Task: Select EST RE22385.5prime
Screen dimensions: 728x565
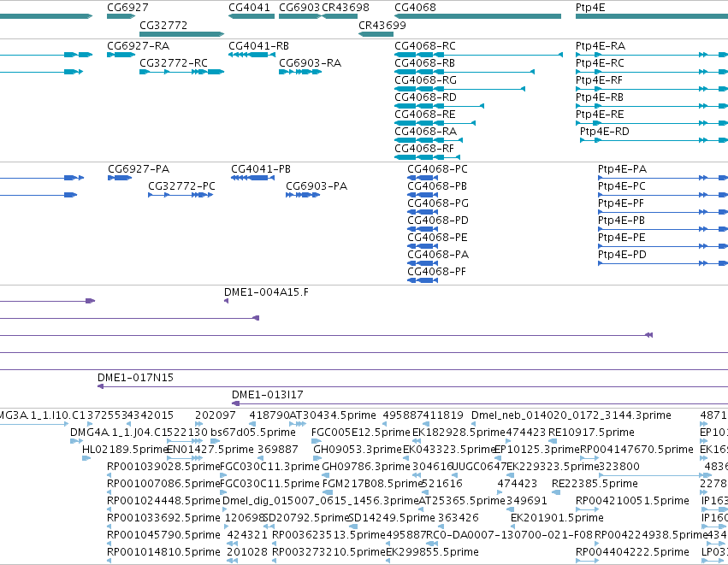Action: [556, 492]
